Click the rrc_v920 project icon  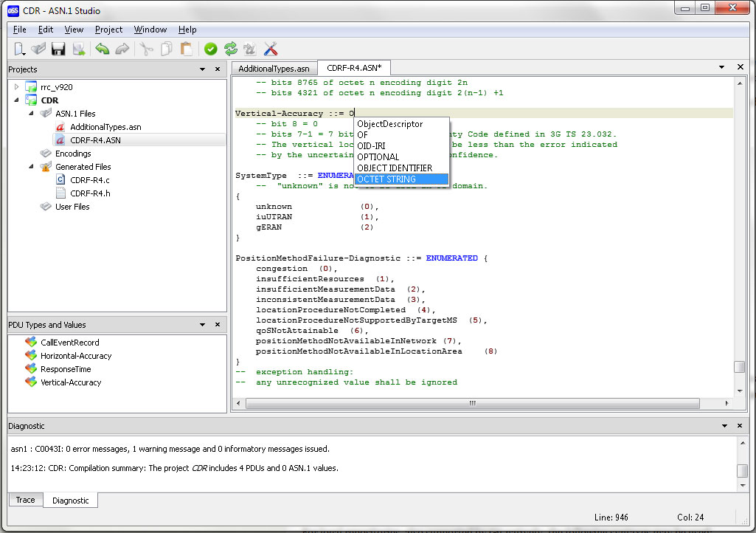31,87
